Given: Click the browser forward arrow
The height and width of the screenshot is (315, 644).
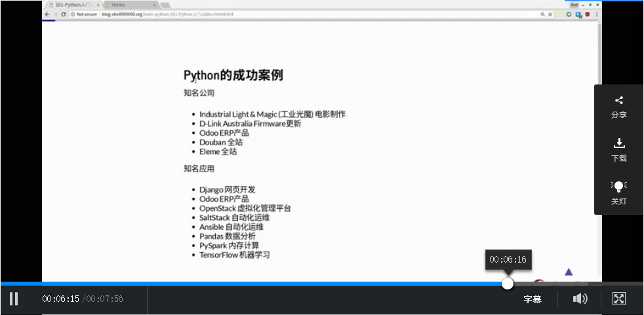Looking at the screenshot, I should coord(56,14).
